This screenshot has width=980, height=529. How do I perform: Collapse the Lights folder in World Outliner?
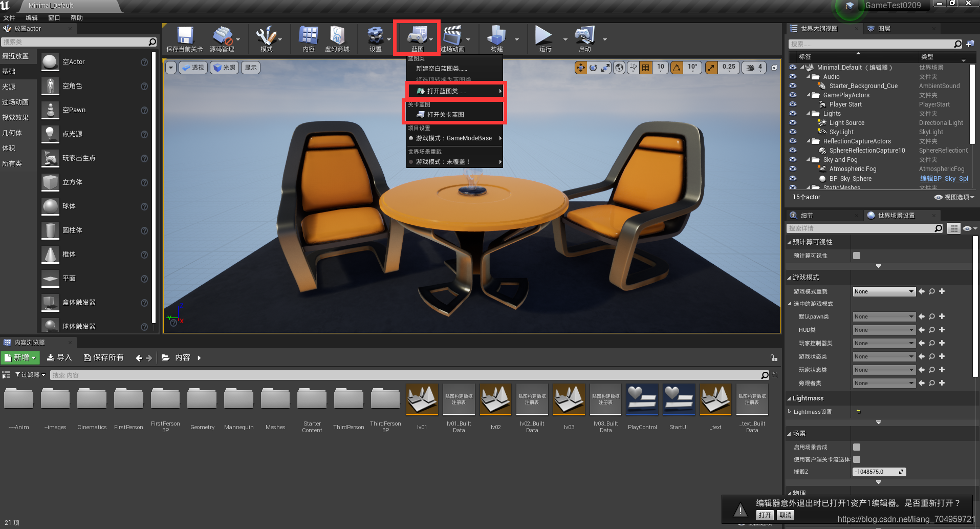[809, 113]
